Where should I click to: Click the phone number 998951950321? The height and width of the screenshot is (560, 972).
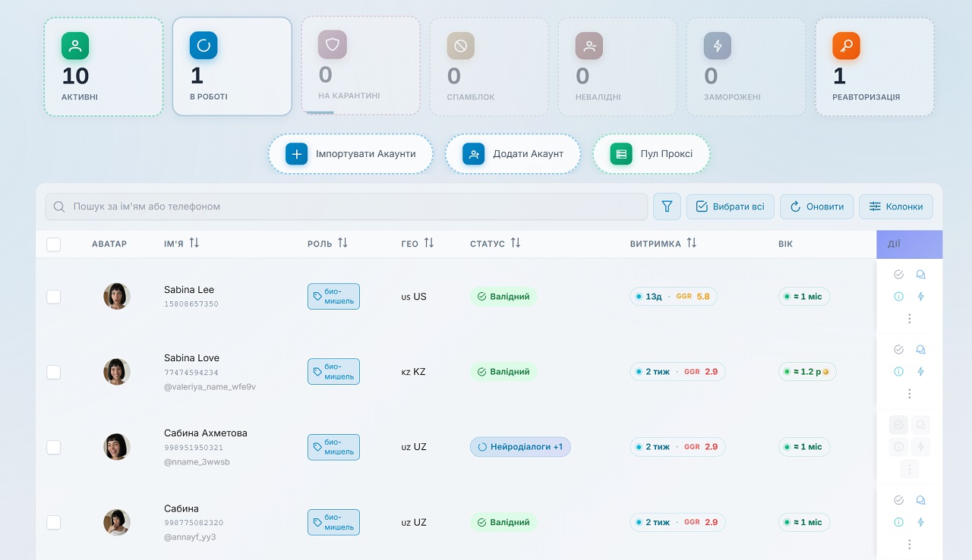194,448
